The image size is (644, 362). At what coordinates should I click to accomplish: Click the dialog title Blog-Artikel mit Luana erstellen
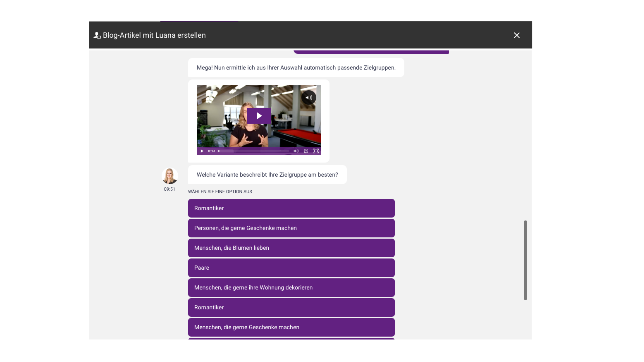click(x=154, y=35)
